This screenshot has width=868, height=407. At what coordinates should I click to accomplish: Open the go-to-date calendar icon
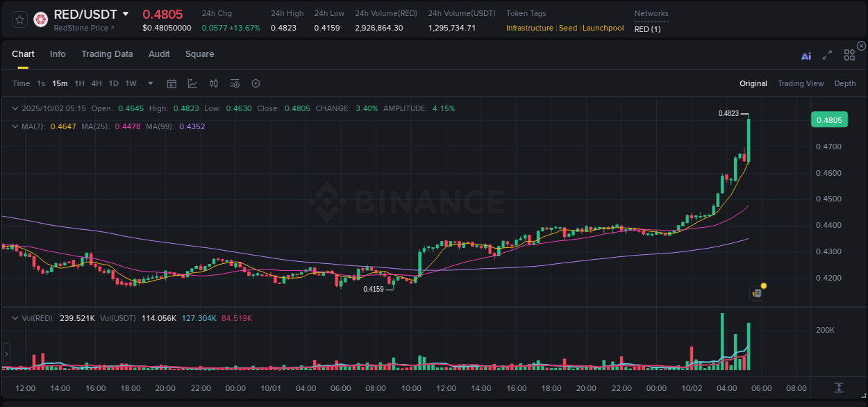click(x=172, y=83)
